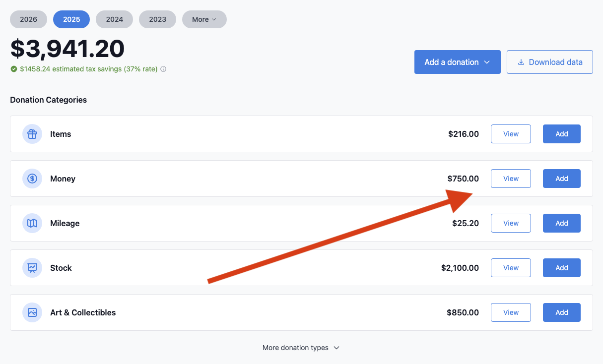The width and height of the screenshot is (603, 364).
Task: Open the info icon next to tax savings
Action: click(x=163, y=69)
